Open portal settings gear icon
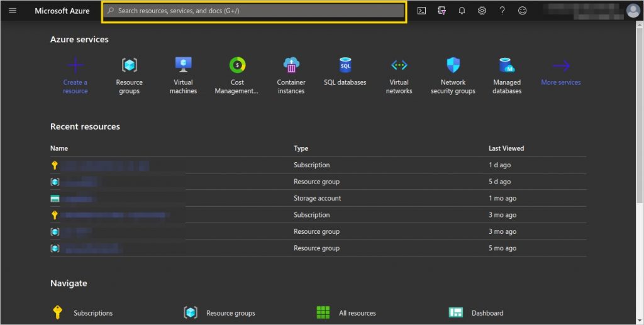Screen dimensions: 644x325 coord(482,11)
